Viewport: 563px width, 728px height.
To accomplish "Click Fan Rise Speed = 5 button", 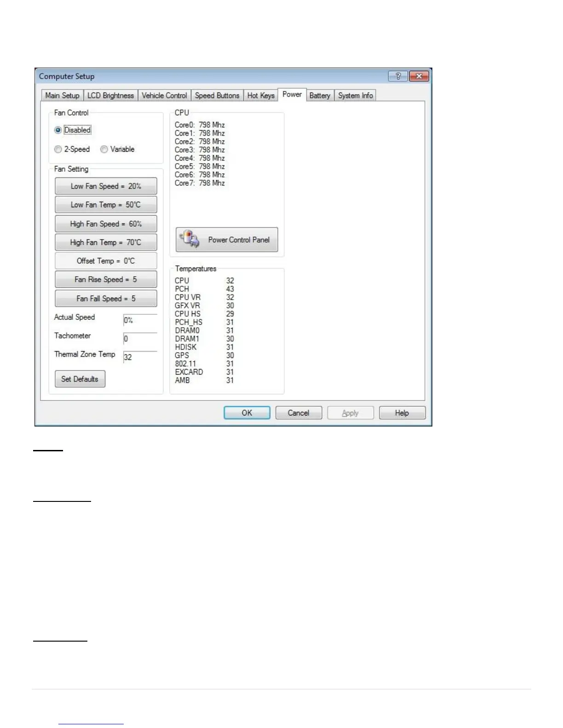I will point(106,279).
